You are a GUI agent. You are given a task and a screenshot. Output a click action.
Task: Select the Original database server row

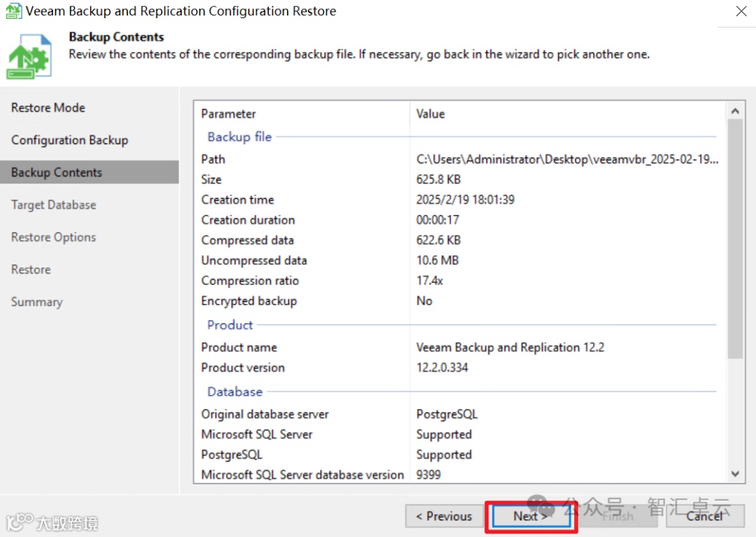click(x=460, y=414)
